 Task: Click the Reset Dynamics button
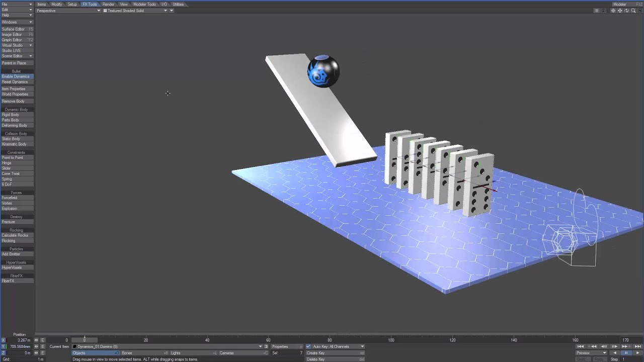pos(17,82)
